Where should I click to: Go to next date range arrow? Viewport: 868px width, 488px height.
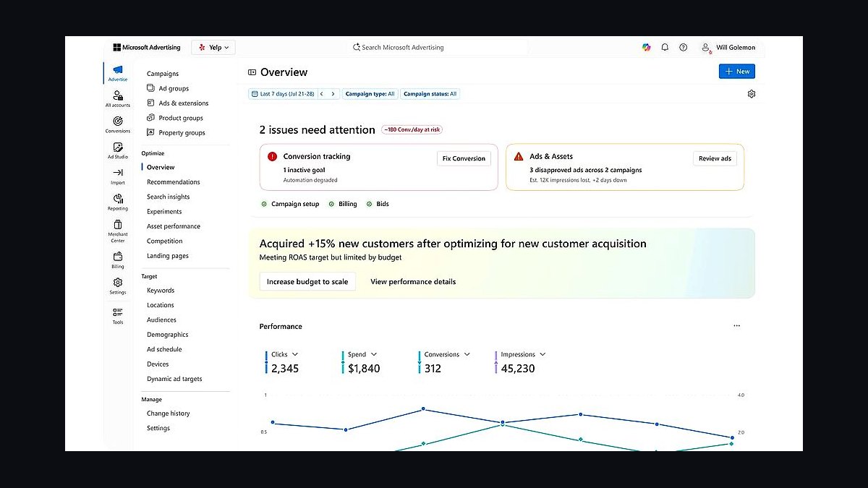point(333,94)
